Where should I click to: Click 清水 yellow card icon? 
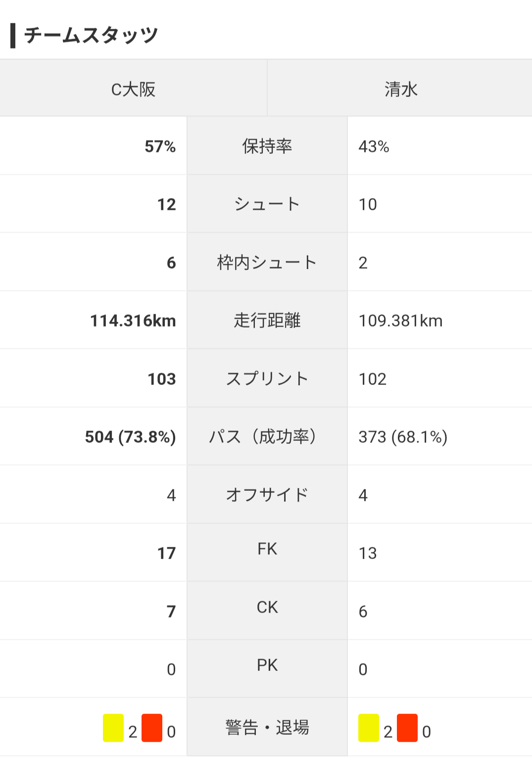click(x=369, y=728)
